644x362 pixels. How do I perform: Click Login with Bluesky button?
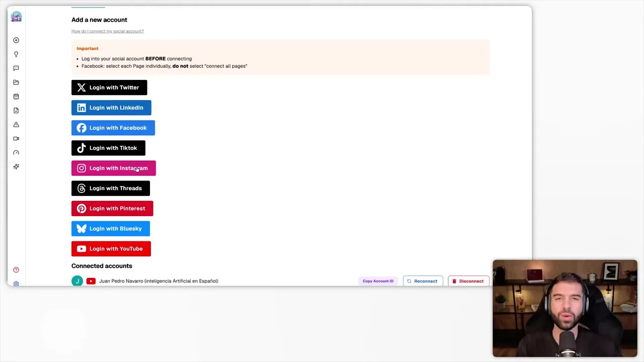coord(111,228)
